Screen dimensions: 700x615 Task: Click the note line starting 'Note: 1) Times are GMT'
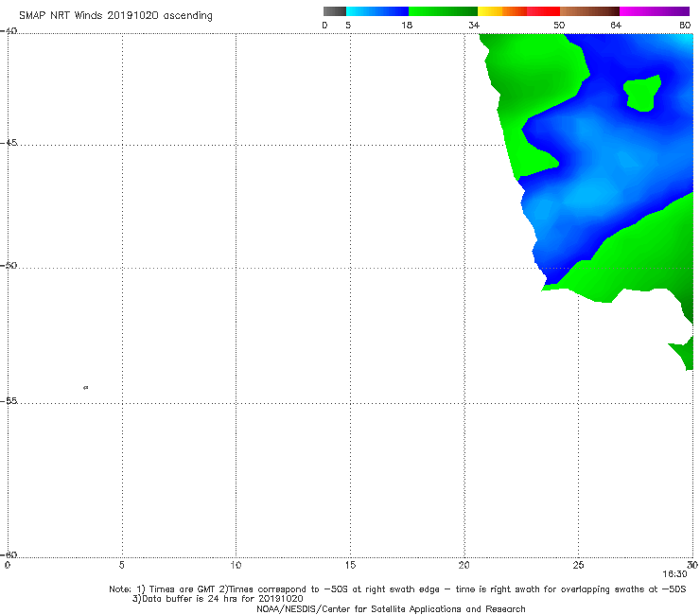397,589
